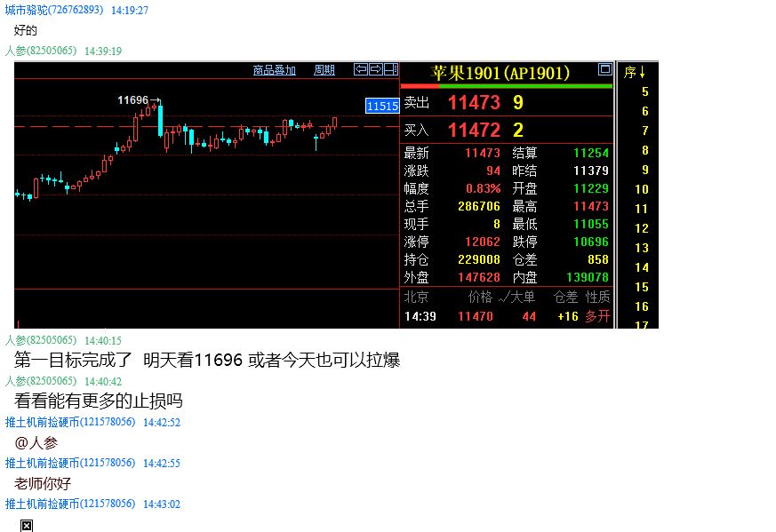Click the 持仓 value 229008
The image size is (776, 532).
(x=479, y=260)
